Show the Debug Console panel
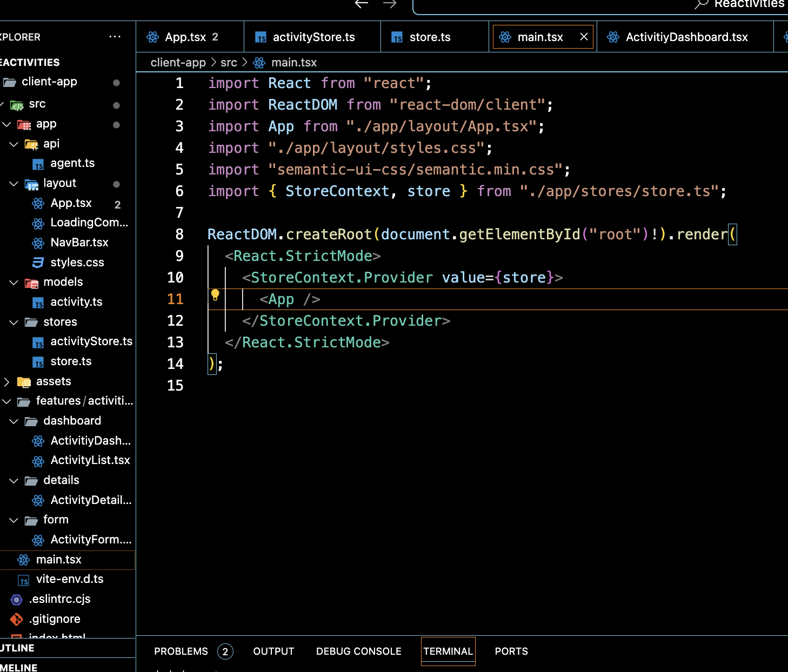The image size is (788, 672). pyautogui.click(x=358, y=651)
